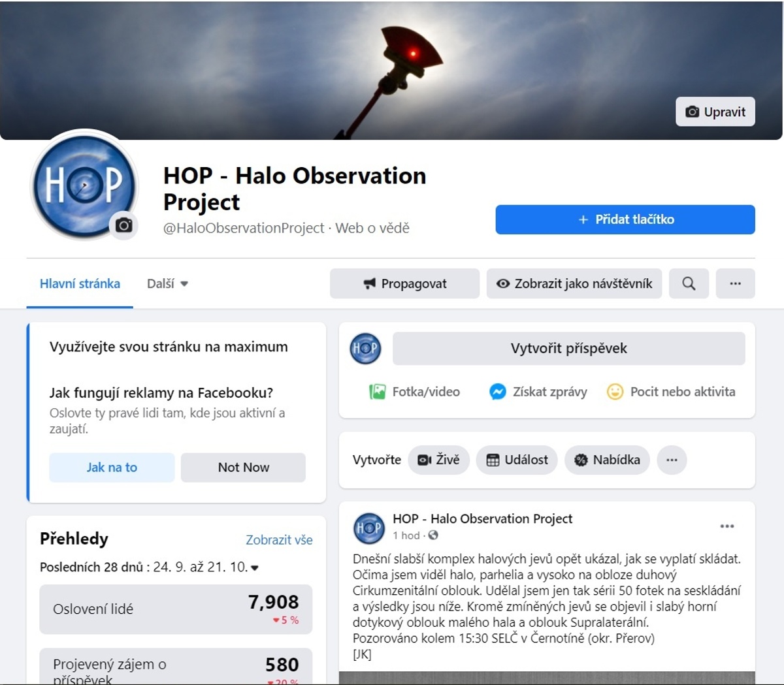Image resolution: width=784 pixels, height=685 pixels.
Task: Click the HOP avatar beside Vytvořit příspěvek
Action: pos(365,348)
